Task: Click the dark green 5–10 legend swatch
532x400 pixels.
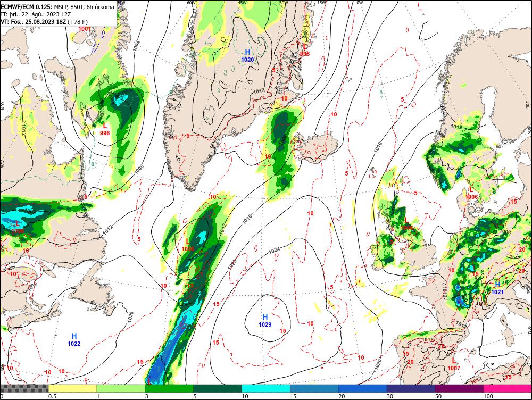Action: (218, 388)
